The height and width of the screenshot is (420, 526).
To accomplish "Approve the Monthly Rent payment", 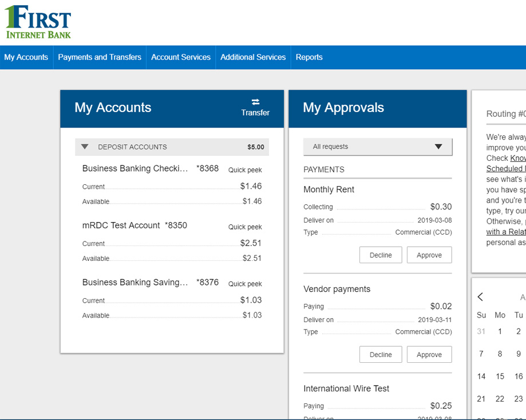I will click(429, 255).
